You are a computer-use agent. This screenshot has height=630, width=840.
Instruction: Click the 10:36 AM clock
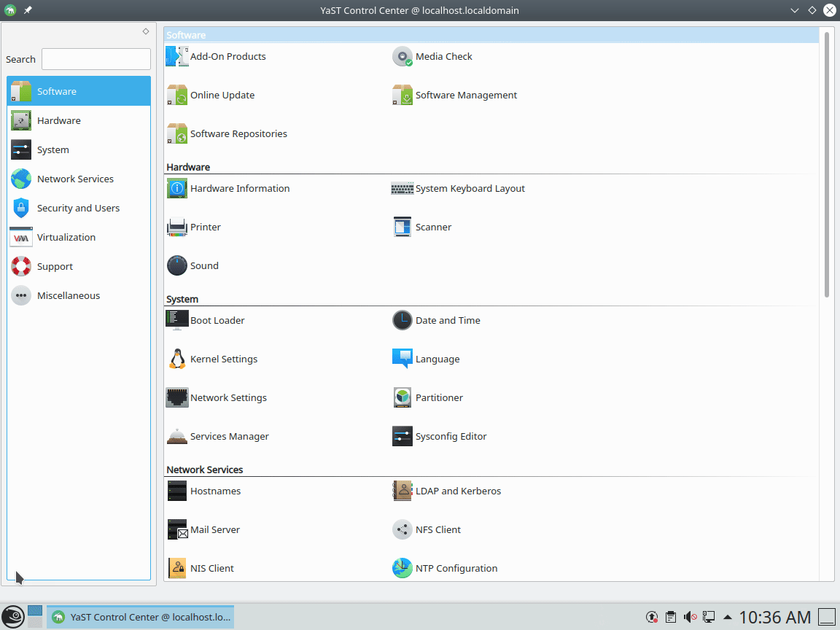(x=774, y=617)
